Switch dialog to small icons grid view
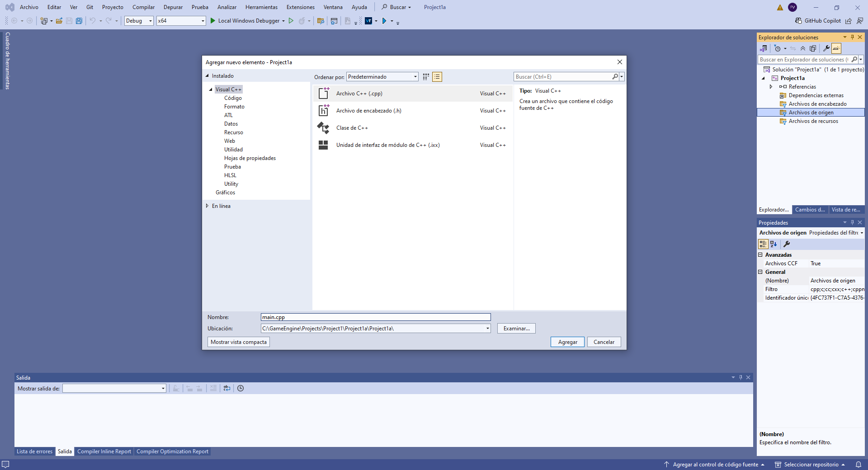 426,77
